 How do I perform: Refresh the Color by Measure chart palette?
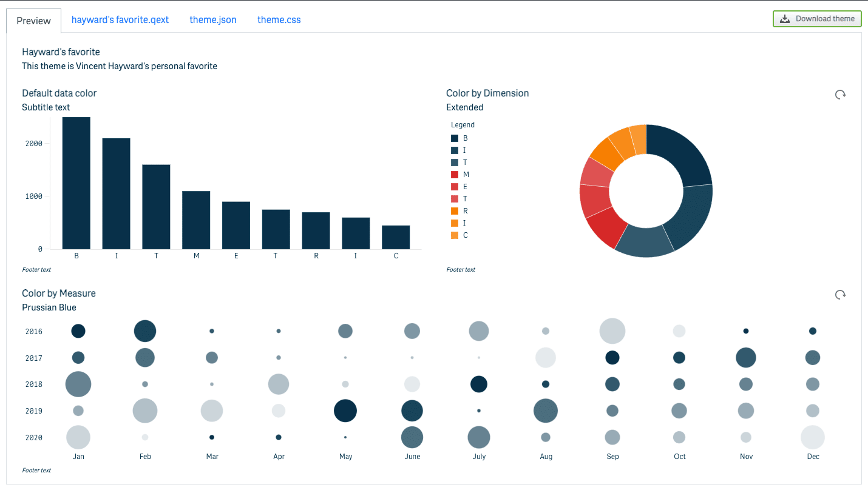(x=840, y=295)
